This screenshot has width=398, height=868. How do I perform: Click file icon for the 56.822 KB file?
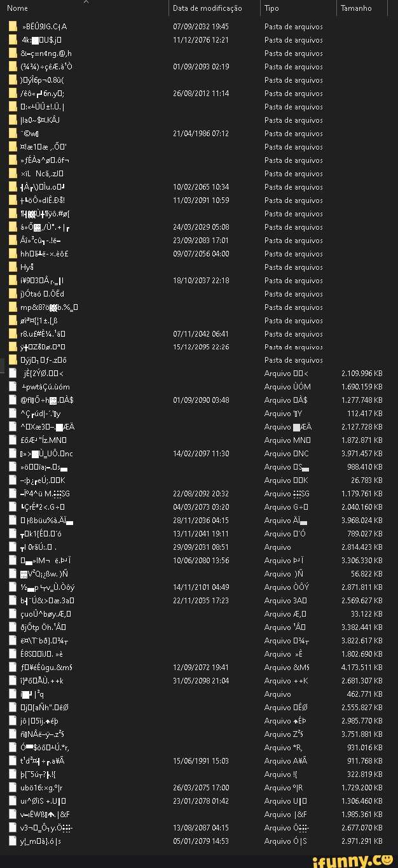(13, 574)
